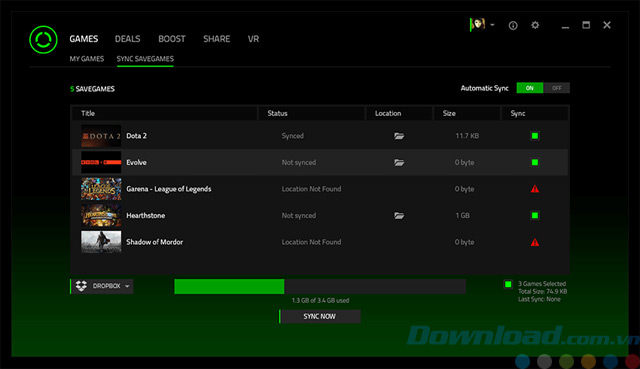Toggle sync checkbox for Dota 2

535,136
